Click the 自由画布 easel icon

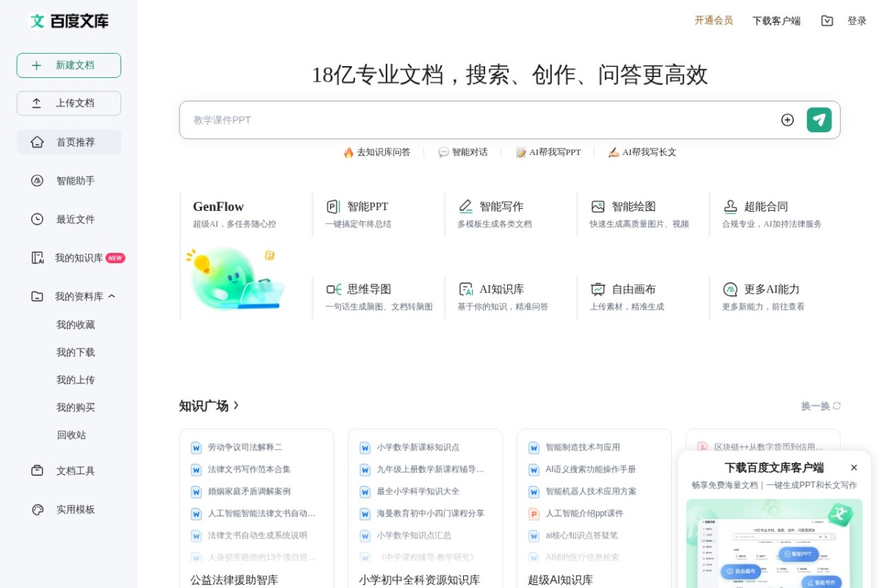[x=598, y=290]
